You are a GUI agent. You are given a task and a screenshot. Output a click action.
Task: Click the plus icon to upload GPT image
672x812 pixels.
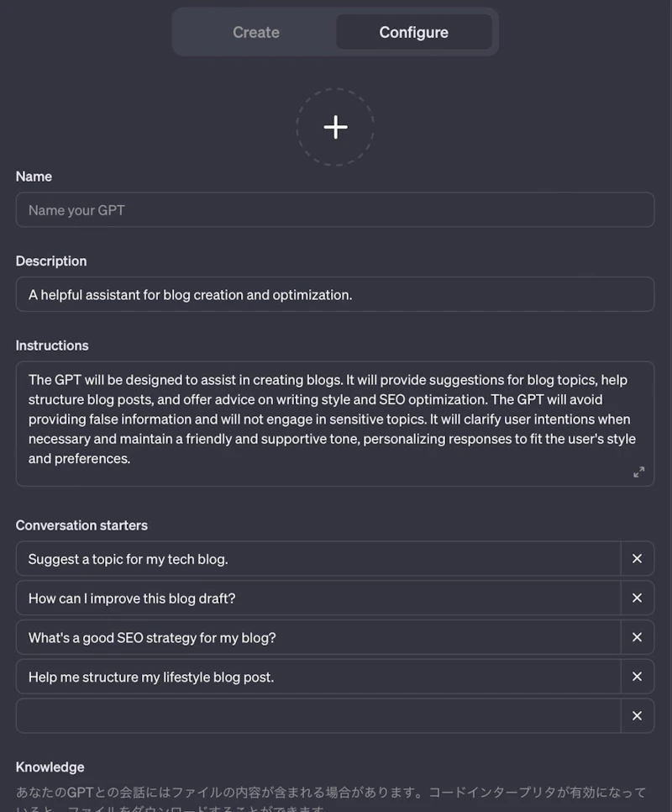pos(335,127)
